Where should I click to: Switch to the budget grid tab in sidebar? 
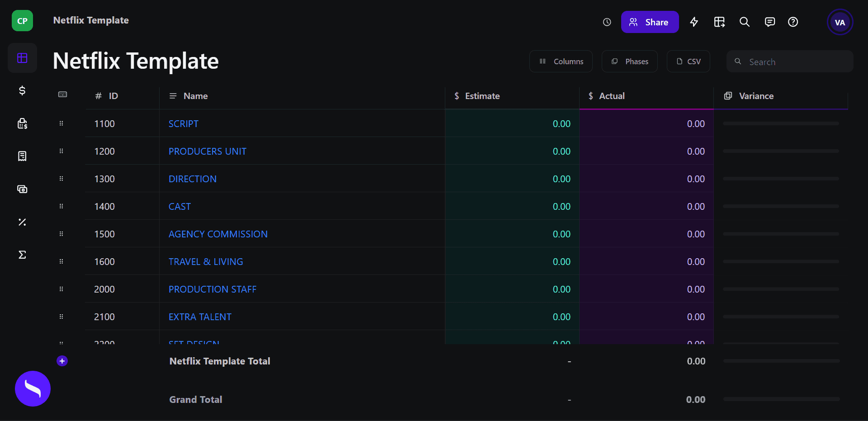[x=22, y=58]
